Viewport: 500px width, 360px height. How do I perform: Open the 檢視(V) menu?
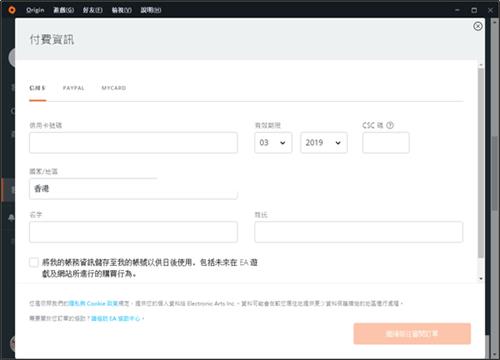click(x=122, y=10)
